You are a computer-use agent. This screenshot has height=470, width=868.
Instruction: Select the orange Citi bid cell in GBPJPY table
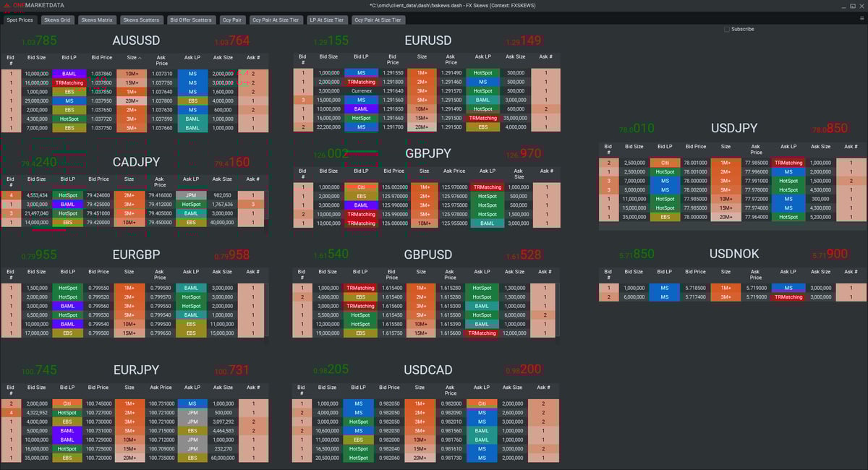pyautogui.click(x=362, y=187)
